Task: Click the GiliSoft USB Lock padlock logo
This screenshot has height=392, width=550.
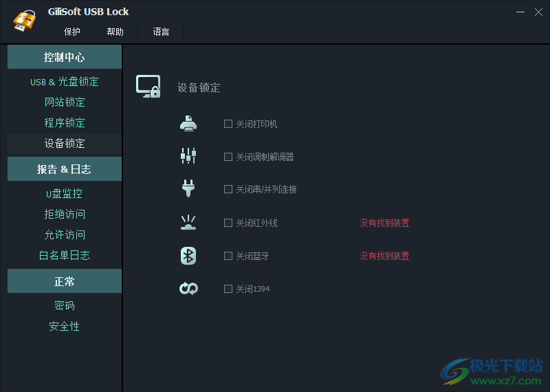Action: point(24,21)
